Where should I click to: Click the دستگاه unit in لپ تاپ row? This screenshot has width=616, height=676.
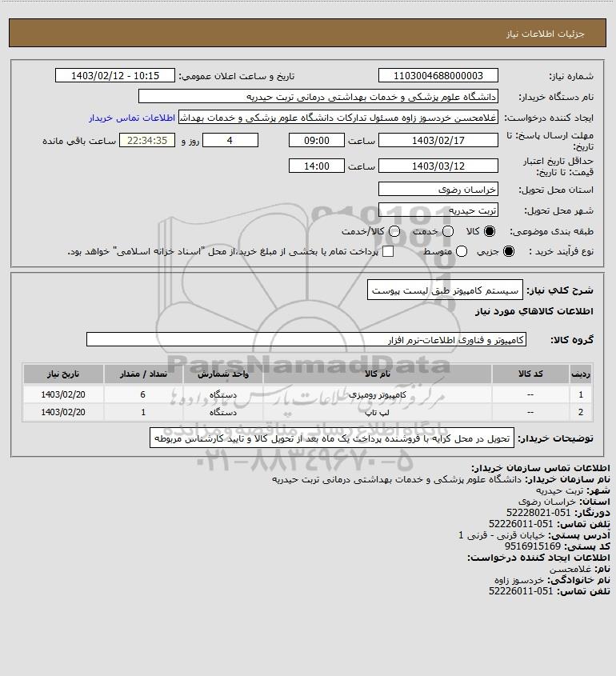223,413
